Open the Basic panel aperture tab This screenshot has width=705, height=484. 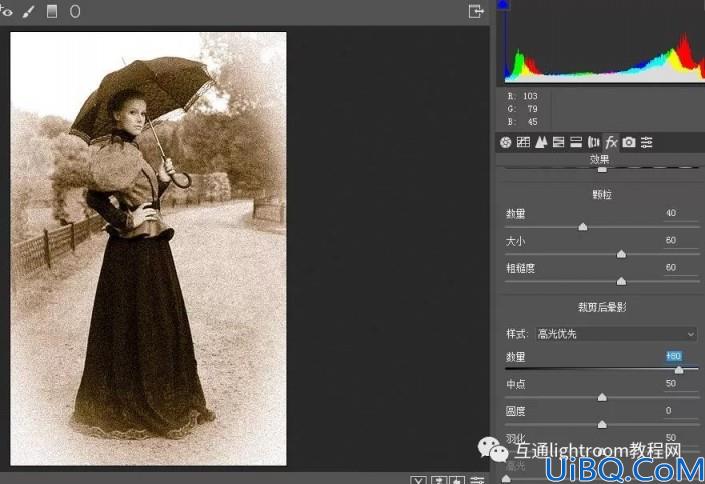click(x=505, y=143)
